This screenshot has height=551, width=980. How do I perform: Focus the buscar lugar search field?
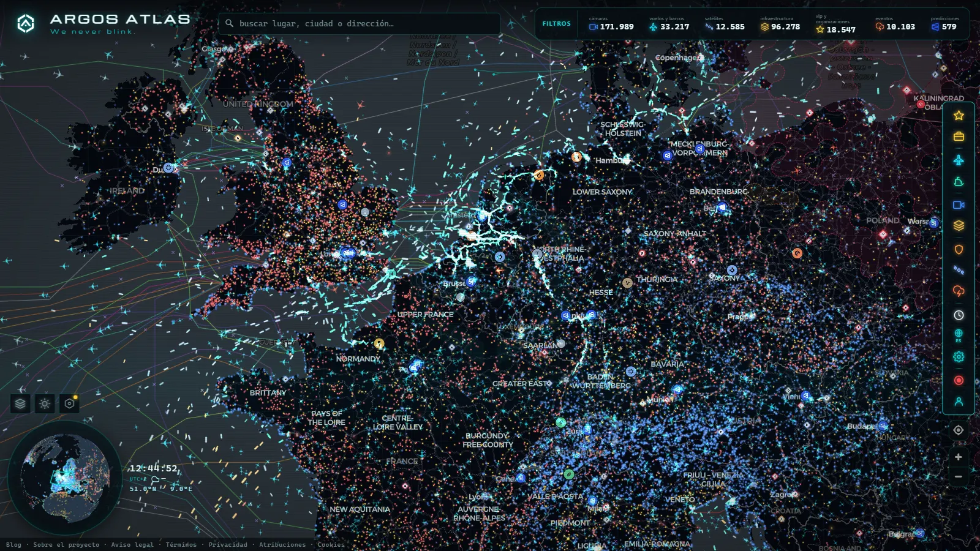click(x=360, y=24)
